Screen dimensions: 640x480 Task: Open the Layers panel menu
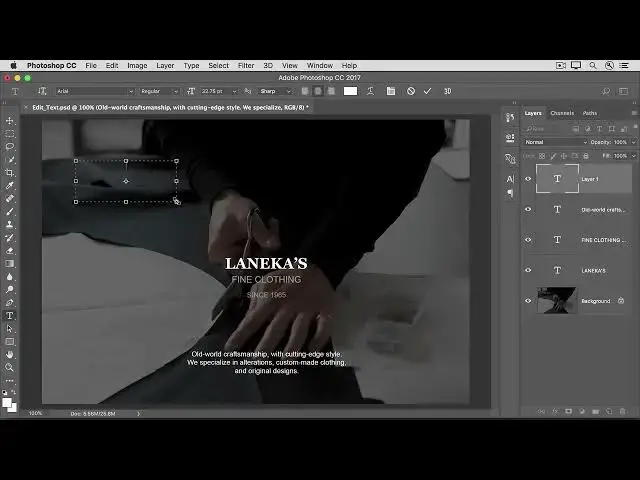[x=634, y=113]
